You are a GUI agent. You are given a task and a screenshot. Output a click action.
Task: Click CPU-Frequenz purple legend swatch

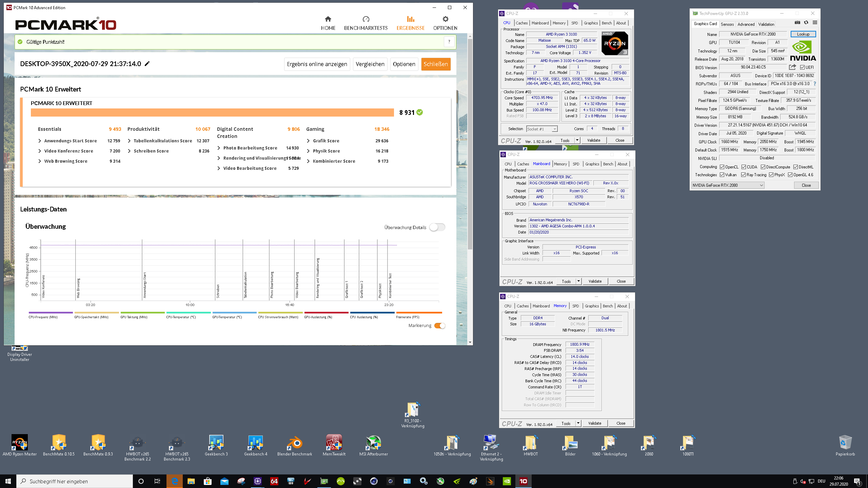coord(51,312)
